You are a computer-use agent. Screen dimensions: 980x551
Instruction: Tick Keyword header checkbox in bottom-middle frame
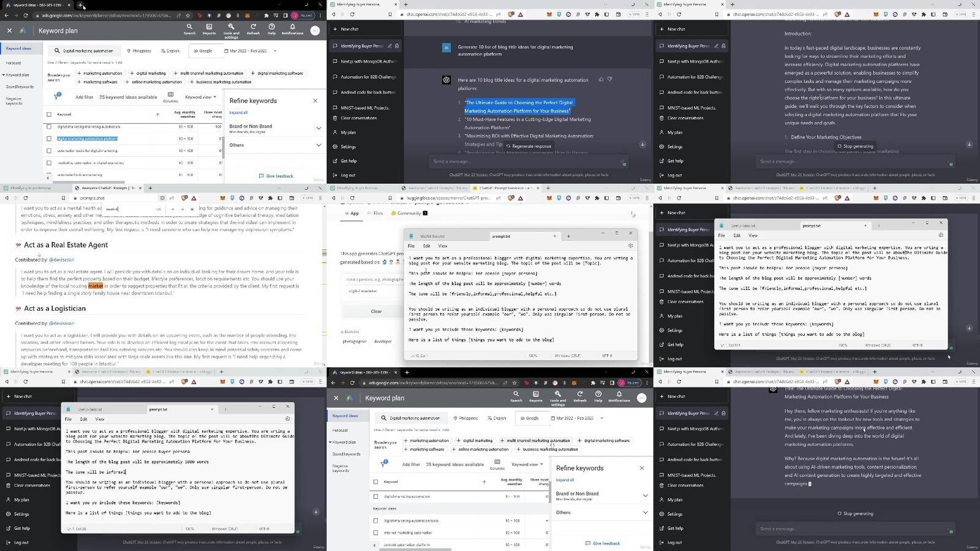click(375, 482)
